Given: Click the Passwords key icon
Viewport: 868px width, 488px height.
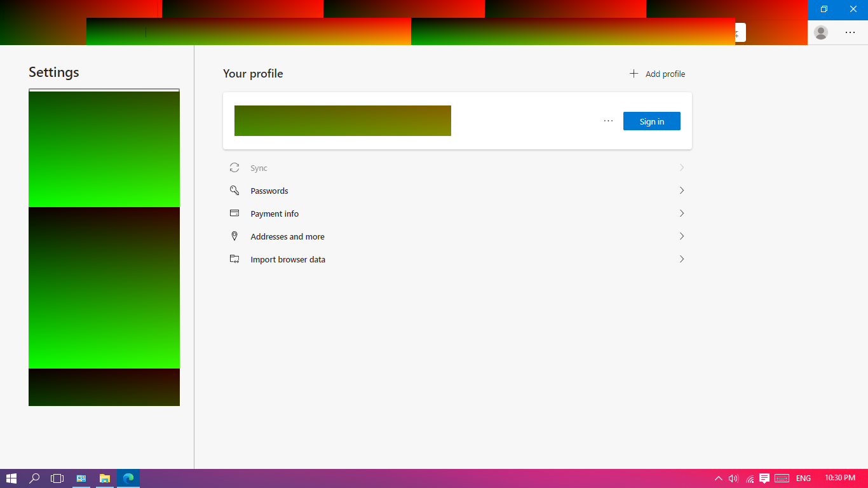Looking at the screenshot, I should tap(234, 191).
